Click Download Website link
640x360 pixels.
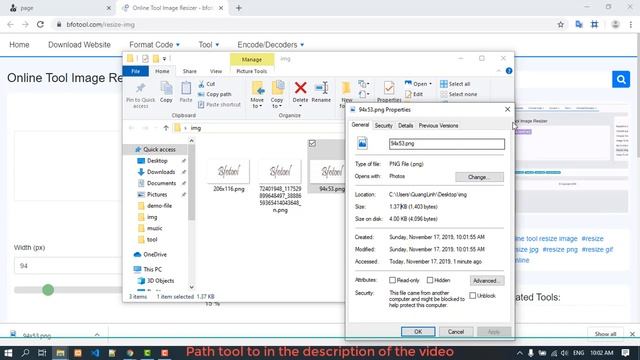[79, 45]
